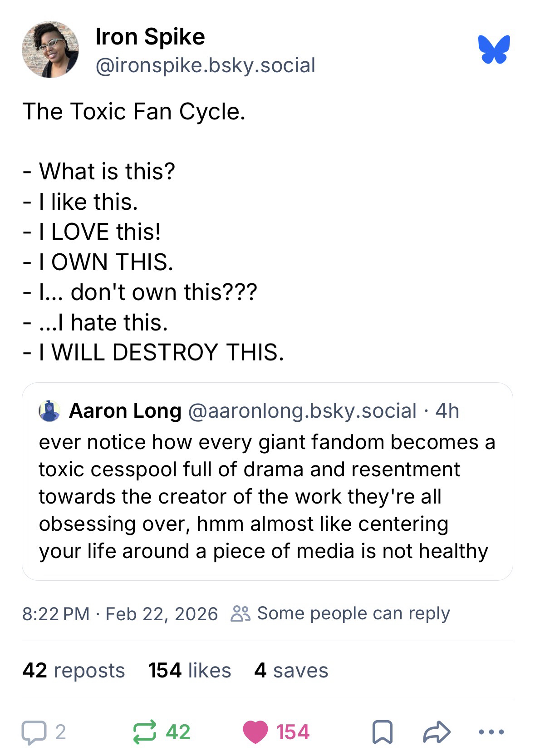Viewport: 535px width, 756px height.
Task: Click the 4 saves count
Action: tap(291, 670)
